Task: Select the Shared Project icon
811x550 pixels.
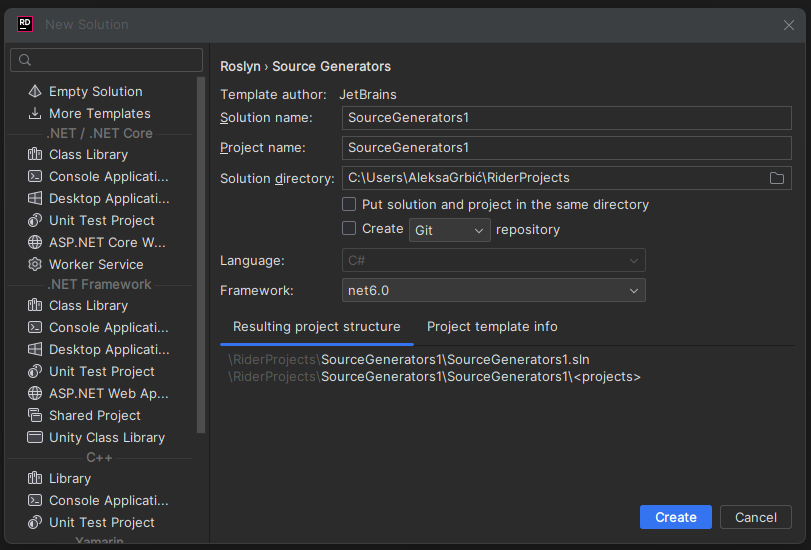Action: [35, 415]
